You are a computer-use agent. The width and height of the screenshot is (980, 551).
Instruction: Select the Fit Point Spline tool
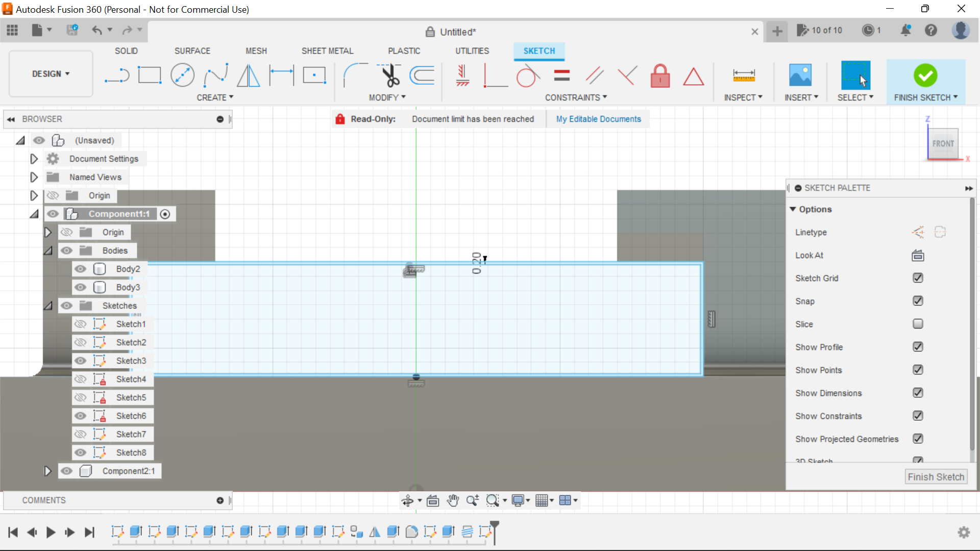216,76
